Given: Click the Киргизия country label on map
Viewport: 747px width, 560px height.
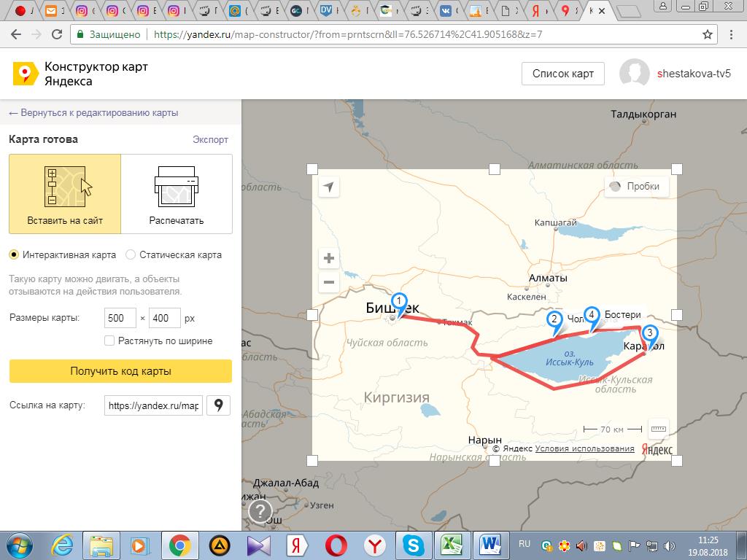Looking at the screenshot, I should click(x=396, y=397).
